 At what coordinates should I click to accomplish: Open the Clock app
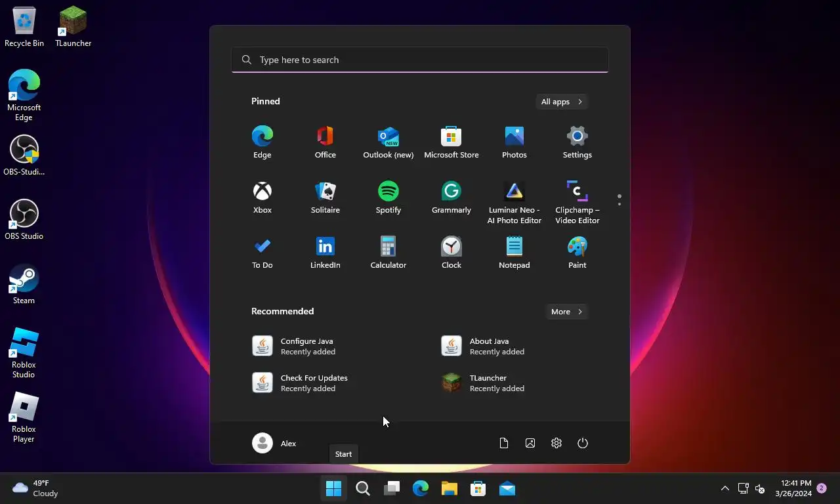point(451,253)
